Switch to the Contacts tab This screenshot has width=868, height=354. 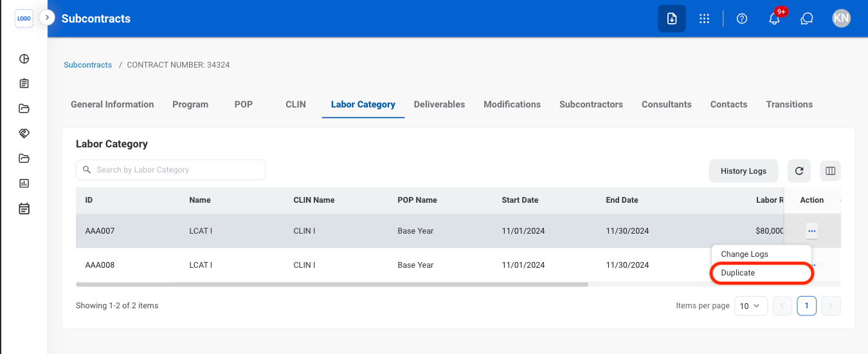[x=729, y=104]
